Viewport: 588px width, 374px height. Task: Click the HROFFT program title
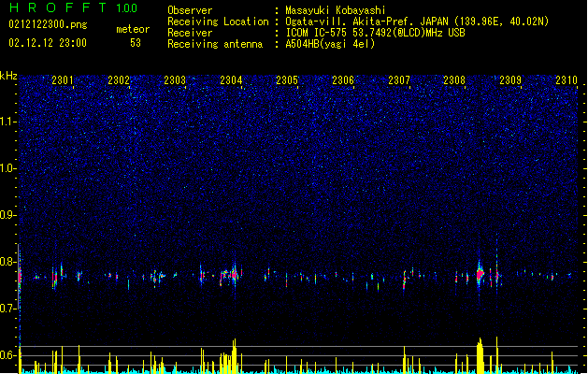click(57, 7)
